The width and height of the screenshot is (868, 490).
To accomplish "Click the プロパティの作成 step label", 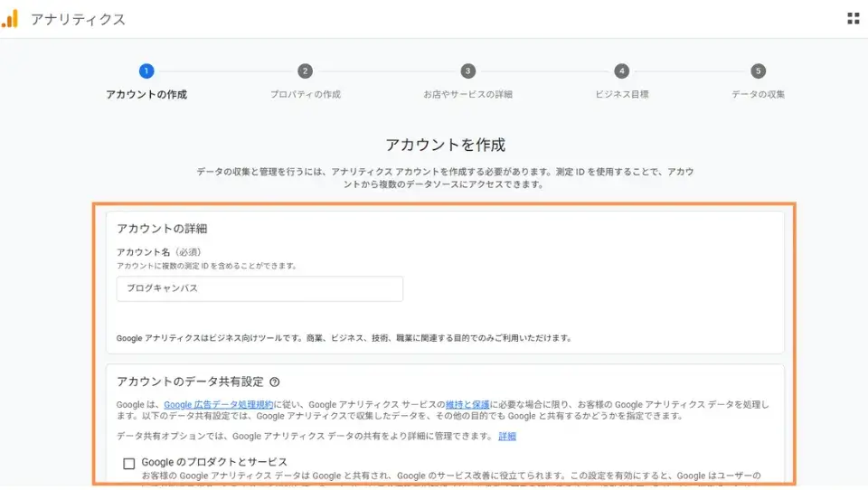I will click(x=305, y=95).
